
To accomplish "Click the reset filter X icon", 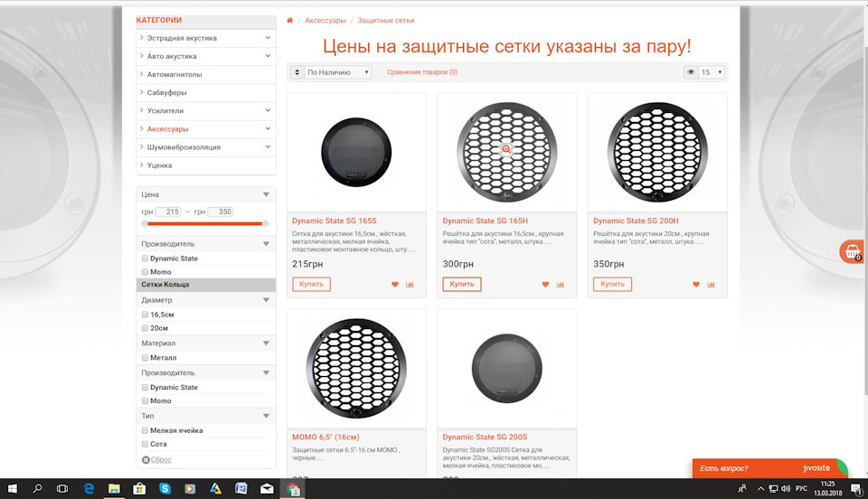I will coord(146,460).
